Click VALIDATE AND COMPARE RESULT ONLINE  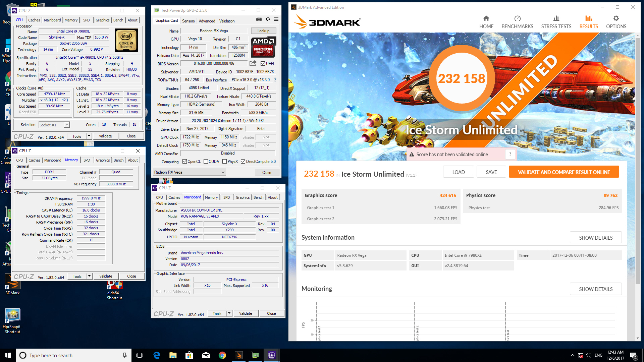coord(564,172)
